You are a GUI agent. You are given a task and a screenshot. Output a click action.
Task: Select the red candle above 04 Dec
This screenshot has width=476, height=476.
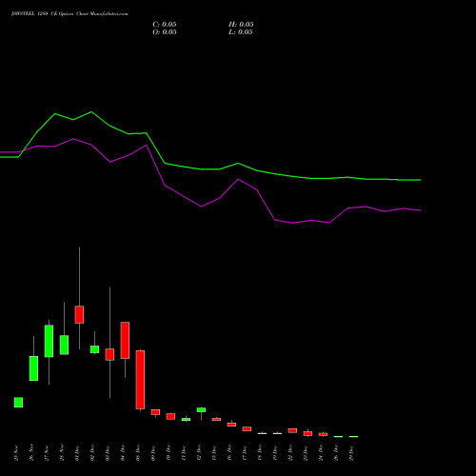point(125,341)
